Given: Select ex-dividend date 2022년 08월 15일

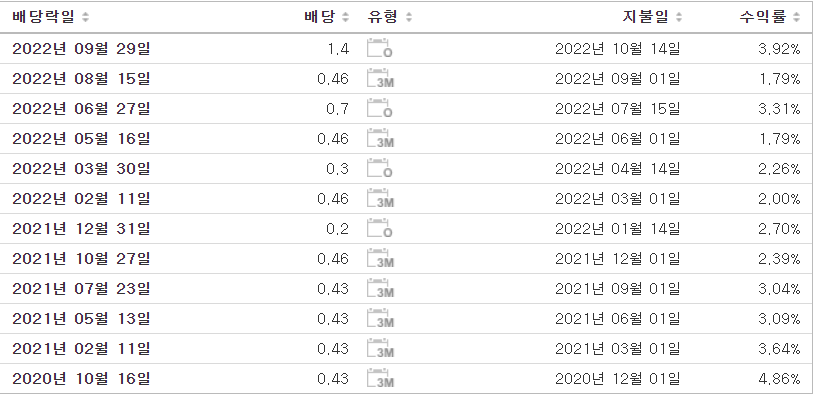Looking at the screenshot, I should 82,79.
